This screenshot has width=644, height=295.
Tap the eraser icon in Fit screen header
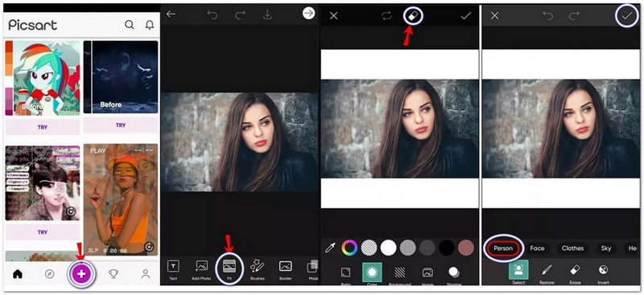click(x=412, y=15)
